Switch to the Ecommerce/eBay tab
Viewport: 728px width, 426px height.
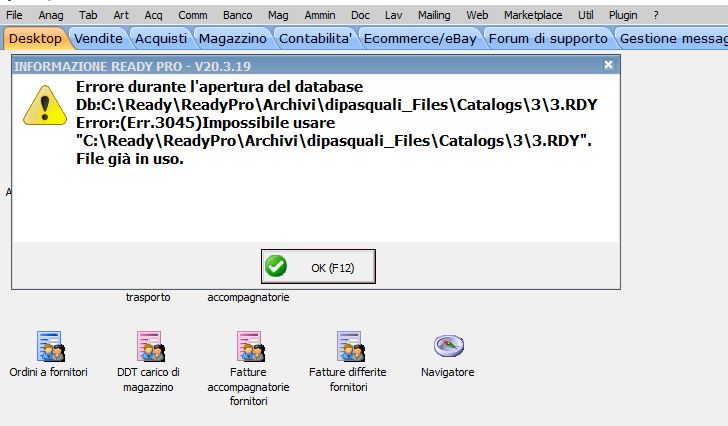point(420,39)
